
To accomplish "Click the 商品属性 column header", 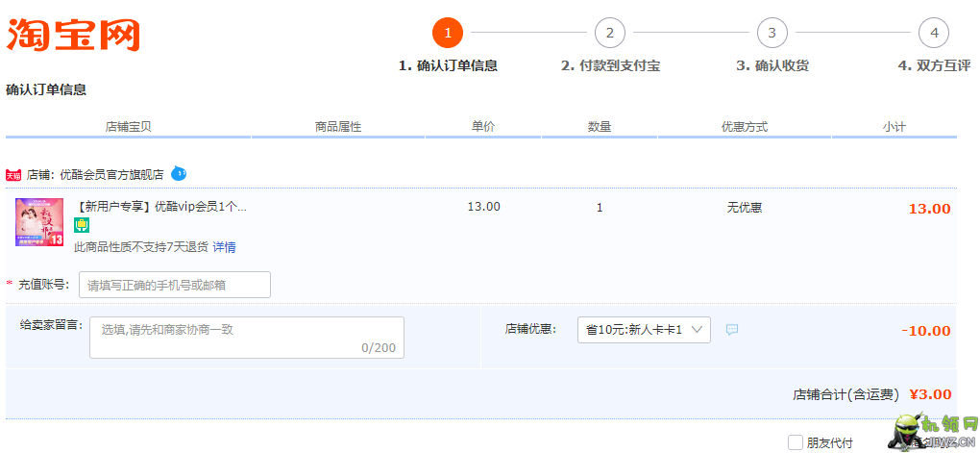I will pyautogui.click(x=338, y=127).
